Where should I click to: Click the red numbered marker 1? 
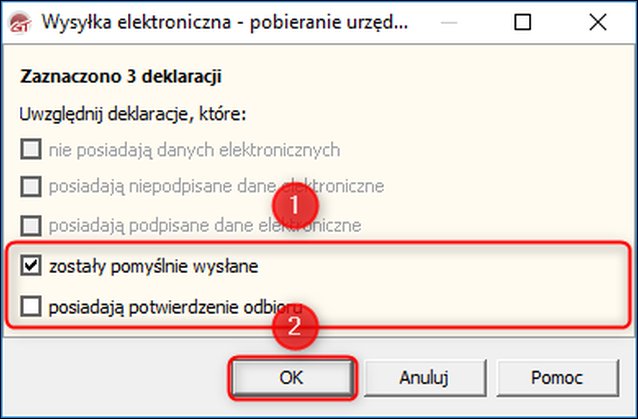point(295,205)
